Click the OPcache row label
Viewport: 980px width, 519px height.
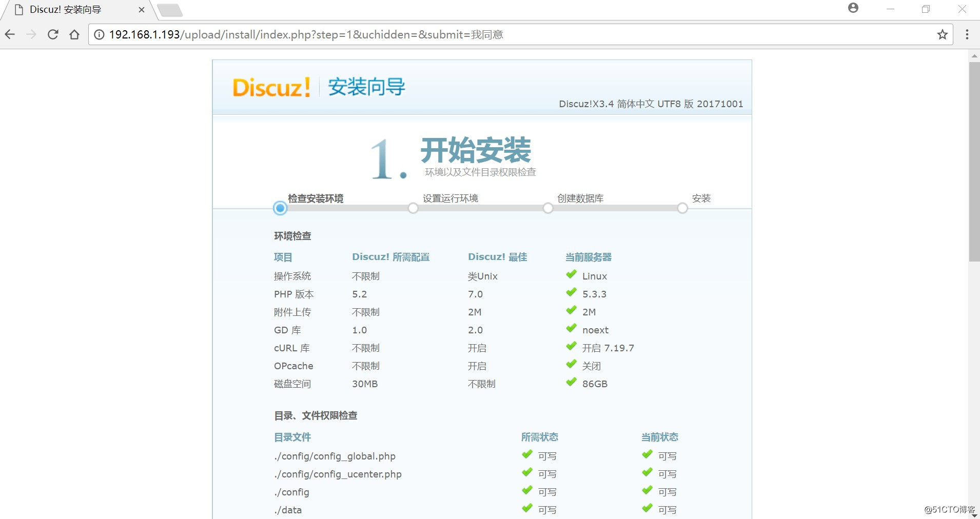(293, 366)
